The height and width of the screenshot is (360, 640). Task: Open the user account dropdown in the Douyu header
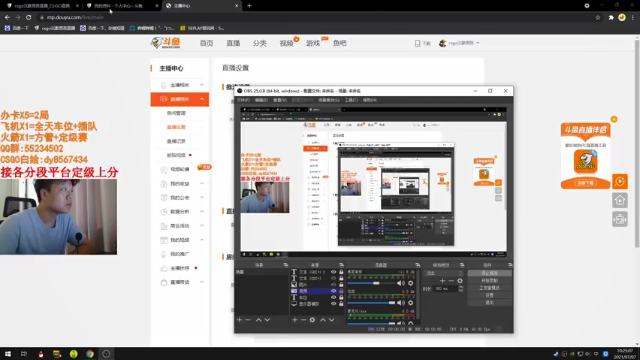[x=459, y=43]
